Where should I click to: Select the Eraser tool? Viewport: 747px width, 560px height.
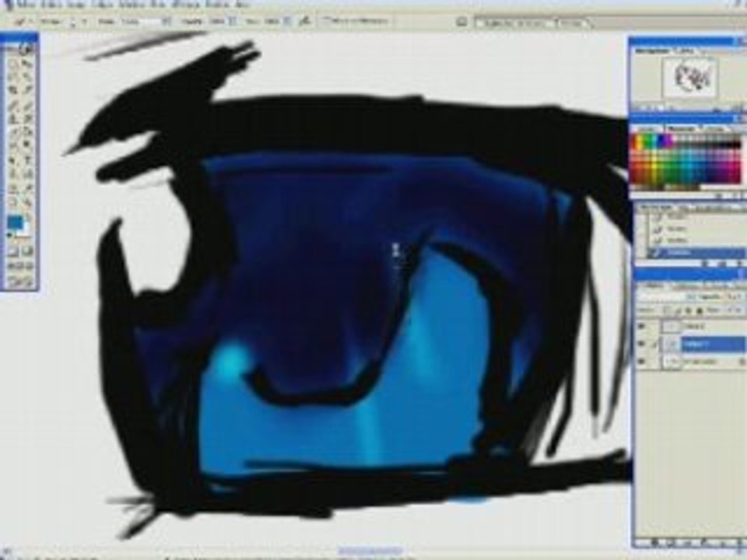[13, 131]
